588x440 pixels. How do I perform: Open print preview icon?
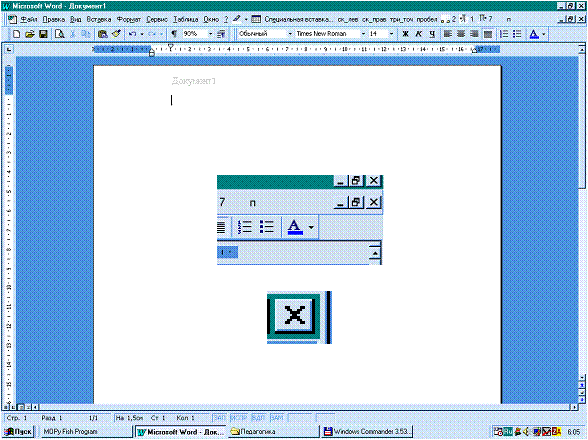pyautogui.click(x=59, y=34)
